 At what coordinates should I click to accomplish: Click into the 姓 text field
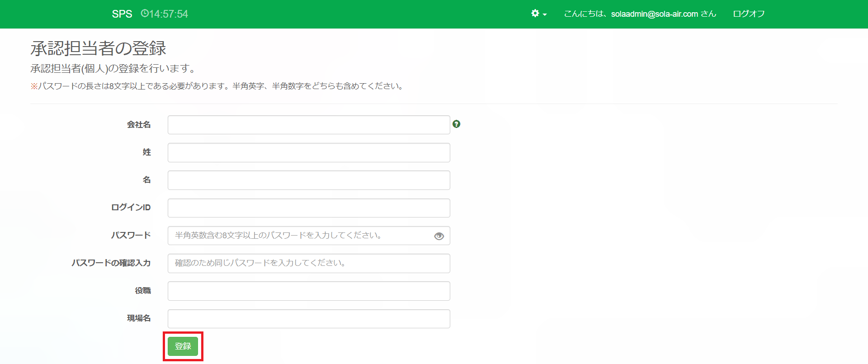(x=308, y=153)
